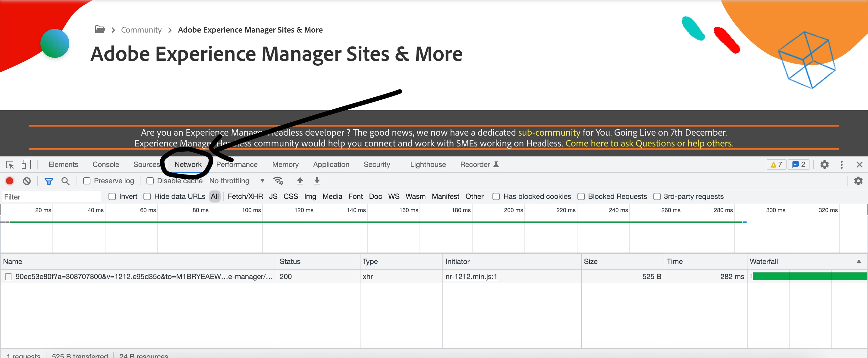Viewport: 868px width, 358px height.
Task: Stop recording network log (red button)
Action: [10, 181]
